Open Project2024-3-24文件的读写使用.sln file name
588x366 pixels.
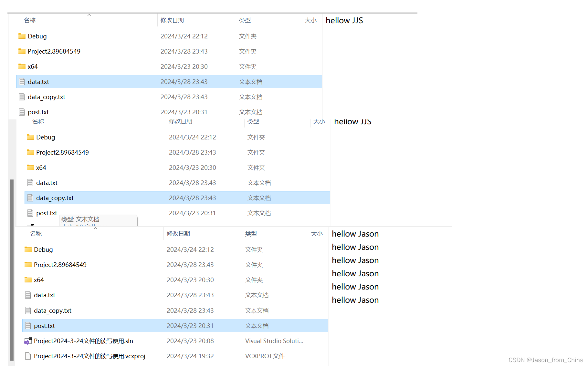click(83, 341)
